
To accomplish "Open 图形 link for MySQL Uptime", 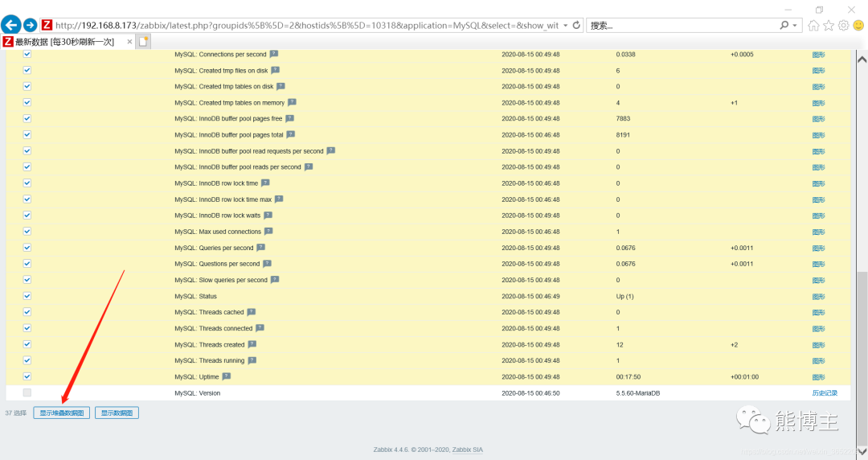I will coord(818,377).
